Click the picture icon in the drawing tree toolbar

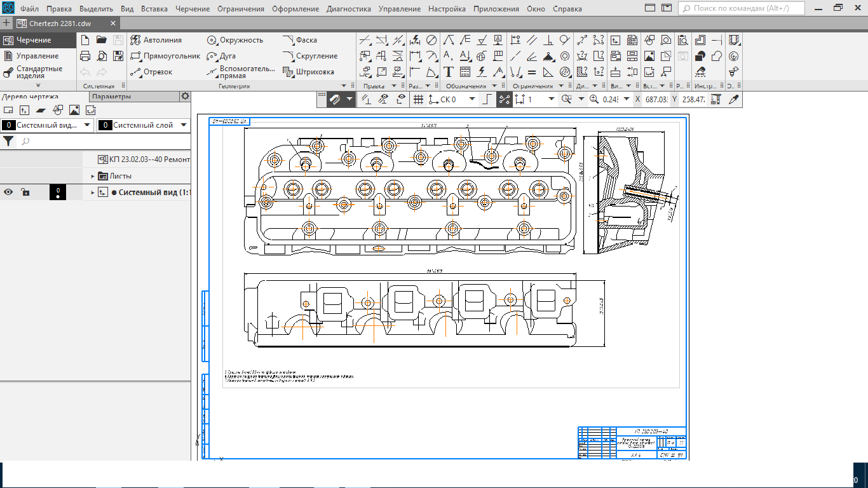coord(74,111)
